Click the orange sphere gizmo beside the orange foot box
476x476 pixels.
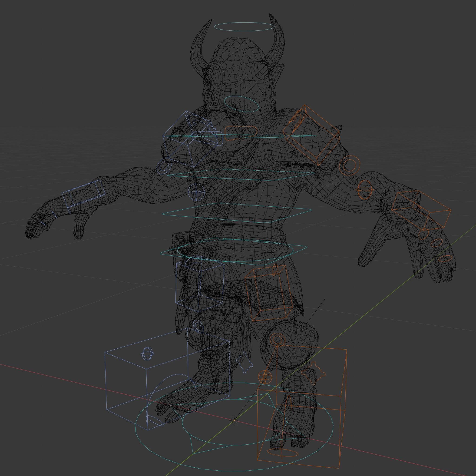[265, 377]
